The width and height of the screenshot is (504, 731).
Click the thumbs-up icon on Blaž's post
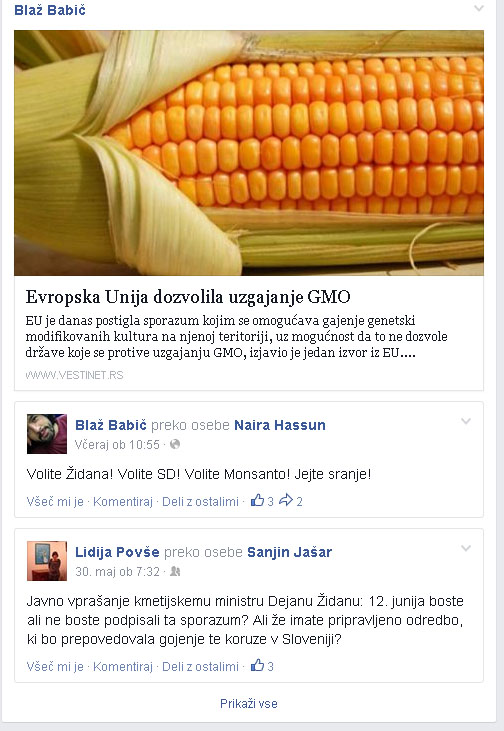click(x=257, y=501)
